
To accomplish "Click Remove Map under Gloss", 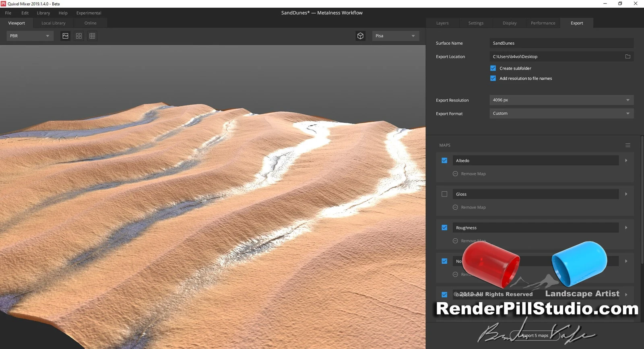I will [473, 207].
